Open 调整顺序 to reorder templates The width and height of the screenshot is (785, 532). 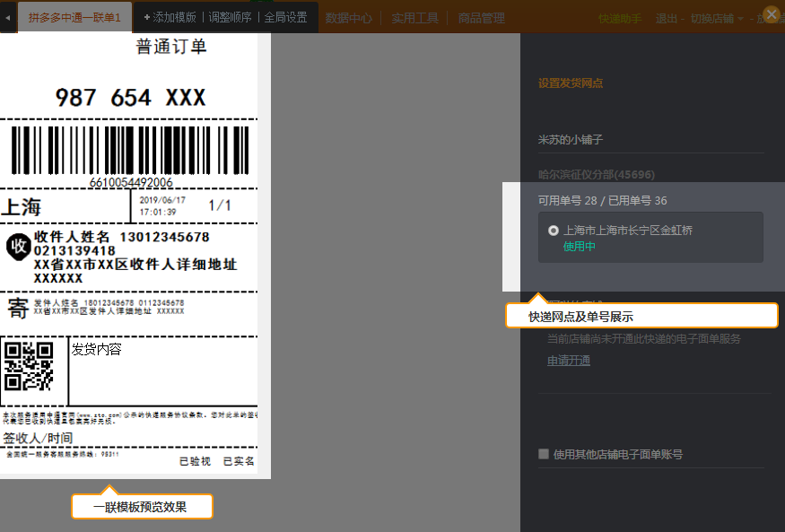(x=231, y=18)
